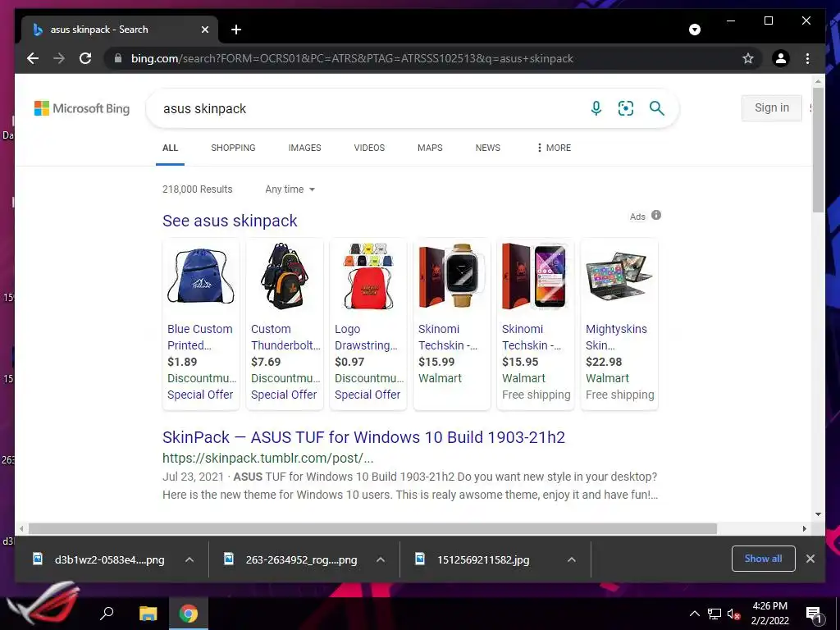Open the Blue Custom Printed bag thumbnail
Viewport: 840px width, 630px height.
click(201, 277)
